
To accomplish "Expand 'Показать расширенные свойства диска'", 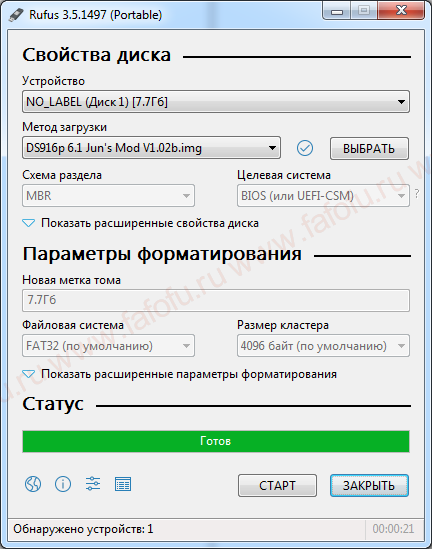I will click(x=141, y=223).
